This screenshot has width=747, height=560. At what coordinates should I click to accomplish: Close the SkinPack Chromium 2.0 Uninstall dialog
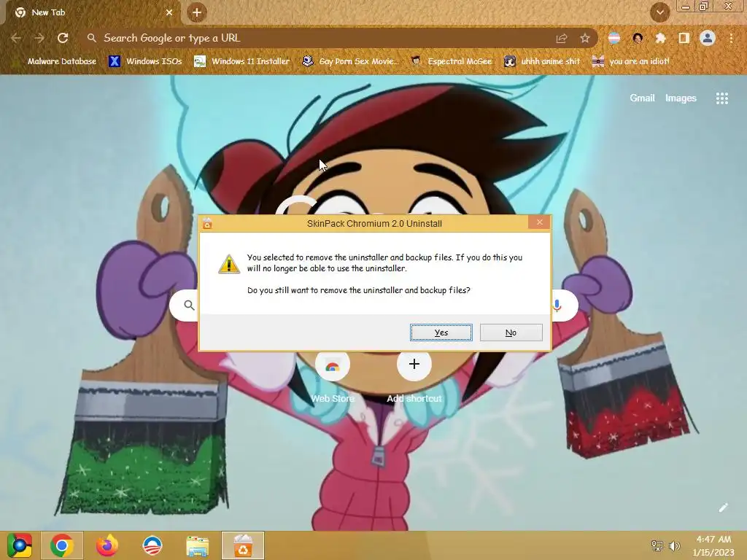(539, 222)
